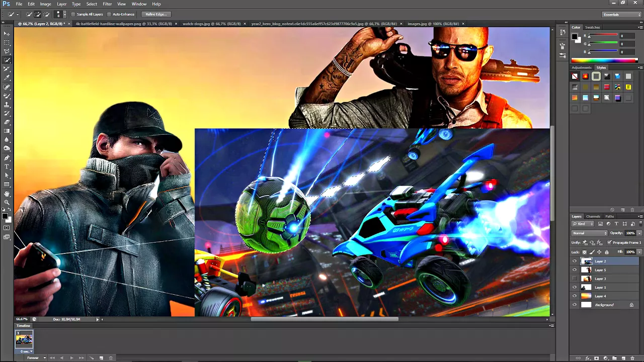
Task: Select the Quick Selection tool
Action: click(7, 60)
